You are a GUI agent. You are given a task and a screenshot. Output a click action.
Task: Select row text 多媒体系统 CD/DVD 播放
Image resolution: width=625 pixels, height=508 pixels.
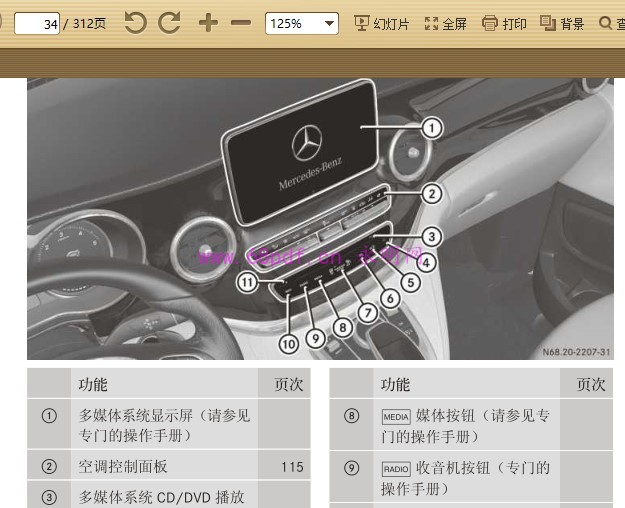[x=161, y=497]
